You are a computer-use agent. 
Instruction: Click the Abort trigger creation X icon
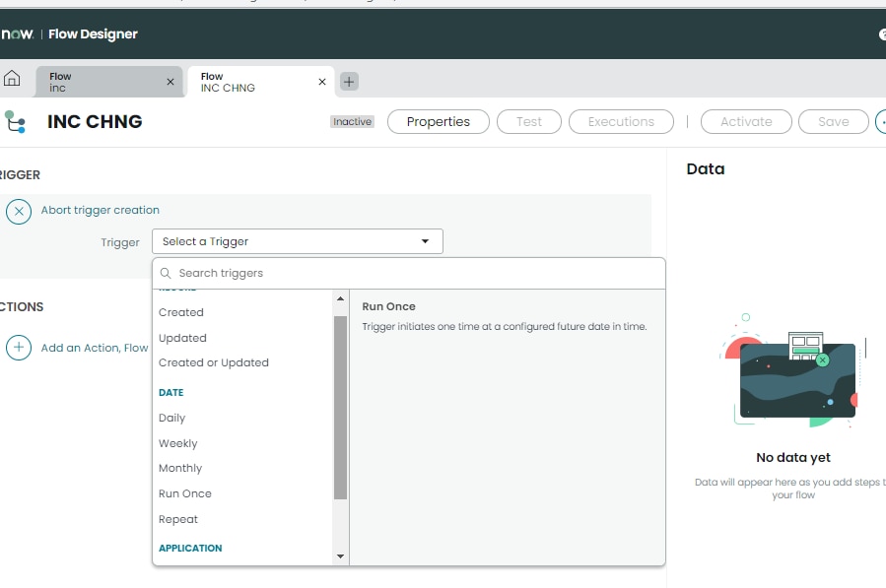tap(19, 211)
